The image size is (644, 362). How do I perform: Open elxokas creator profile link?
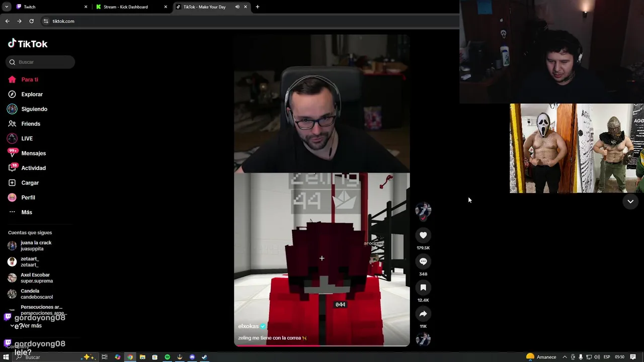tap(248, 326)
